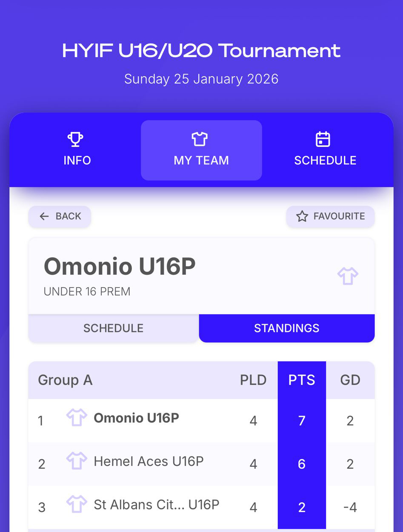Screen dimensions: 403x532
Task: Click St Albans City shirt icon
Action: click(77, 505)
